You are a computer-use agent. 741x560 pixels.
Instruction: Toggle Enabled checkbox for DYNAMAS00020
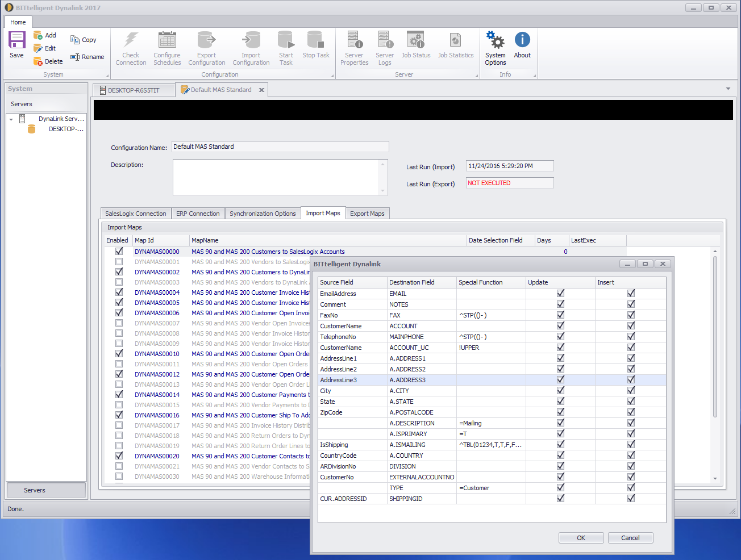(x=119, y=455)
